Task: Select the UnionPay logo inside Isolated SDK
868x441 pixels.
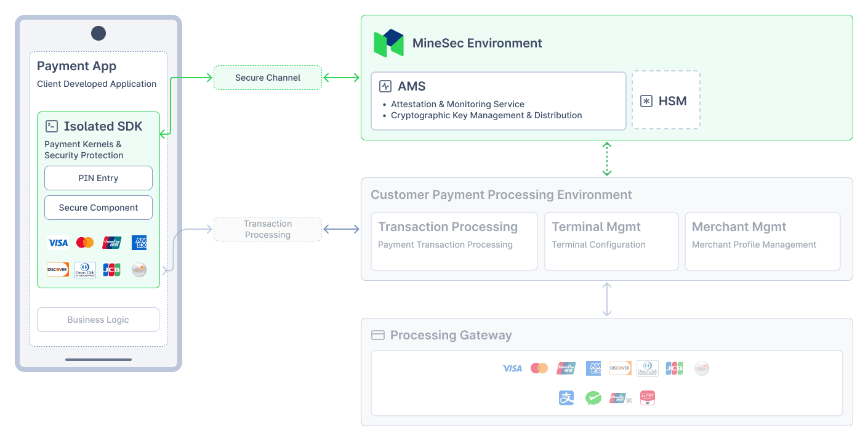Action: click(x=112, y=243)
